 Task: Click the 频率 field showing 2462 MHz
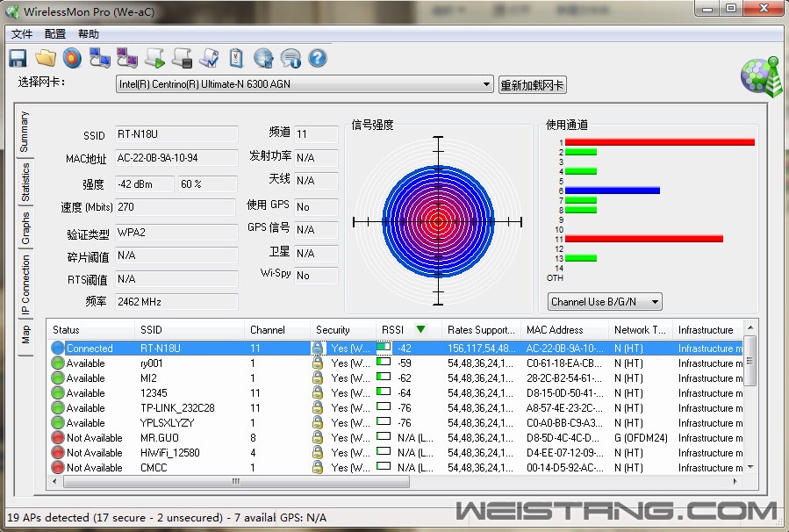pos(176,301)
